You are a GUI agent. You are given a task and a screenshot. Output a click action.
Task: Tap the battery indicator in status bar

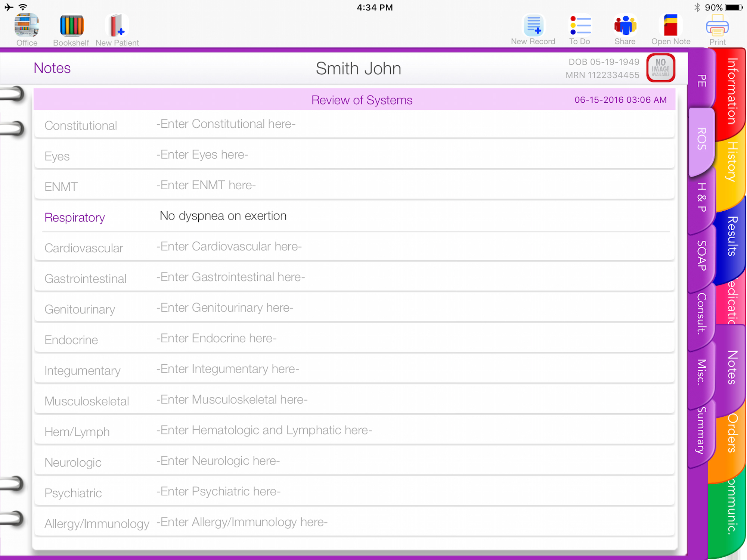(734, 7)
